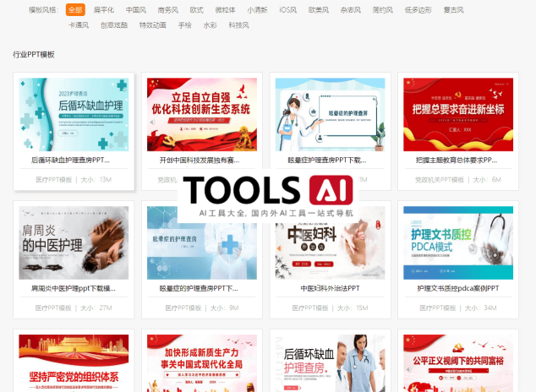
Task: Choose the 中国风 style filter
Action: click(135, 10)
